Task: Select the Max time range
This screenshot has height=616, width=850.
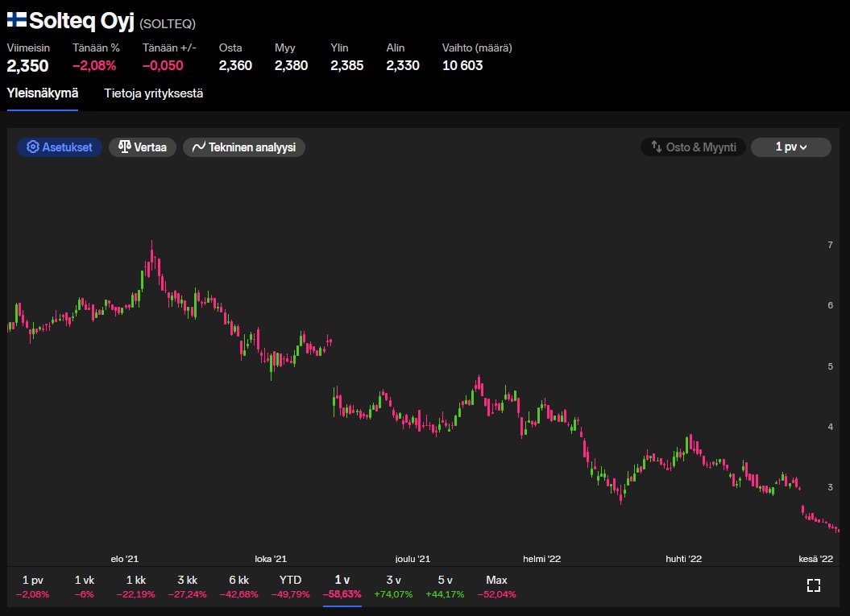Action: click(x=496, y=587)
